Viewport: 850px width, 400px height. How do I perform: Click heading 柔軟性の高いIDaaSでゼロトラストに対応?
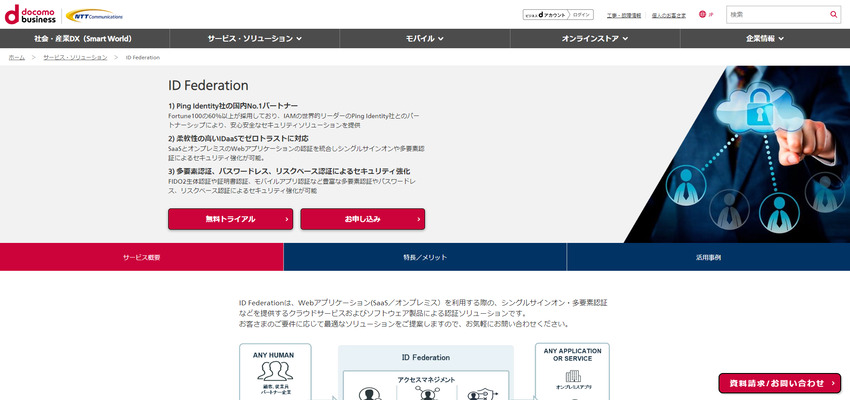point(241,138)
